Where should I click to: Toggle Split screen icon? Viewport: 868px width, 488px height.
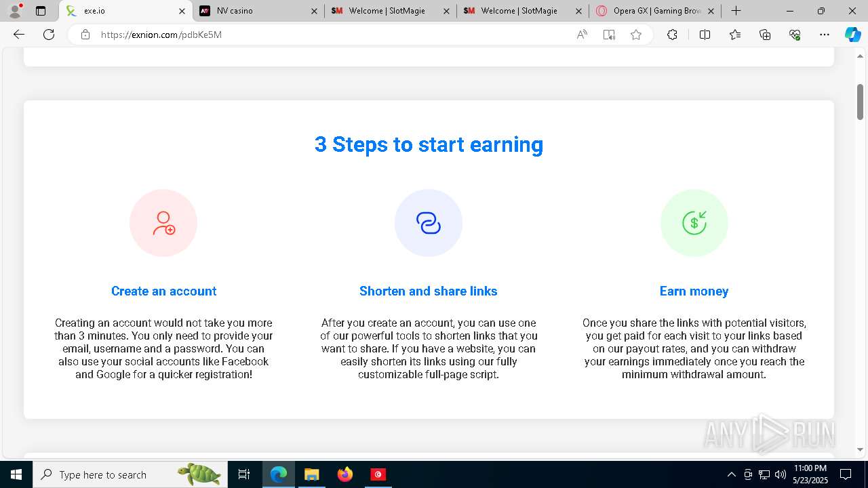tap(705, 35)
